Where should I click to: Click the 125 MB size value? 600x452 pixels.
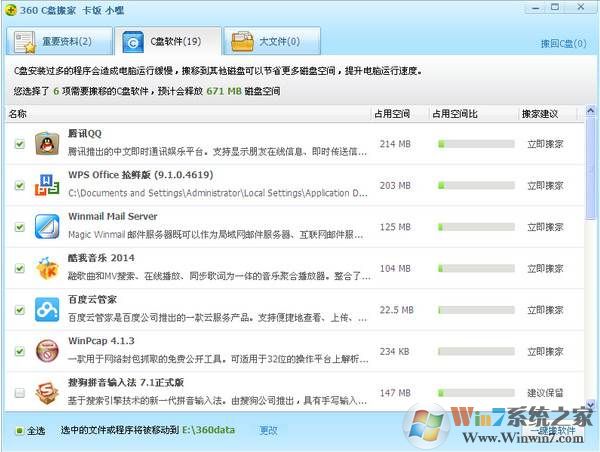tap(395, 227)
